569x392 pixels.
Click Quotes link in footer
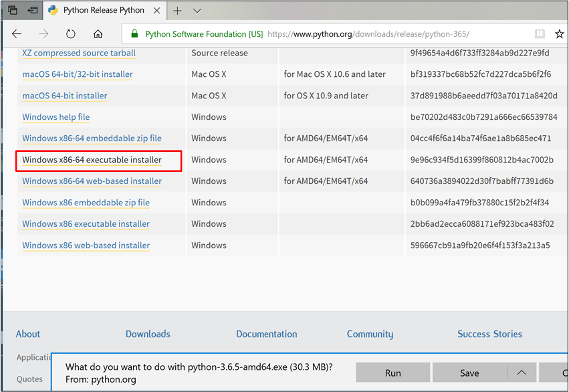point(29,379)
